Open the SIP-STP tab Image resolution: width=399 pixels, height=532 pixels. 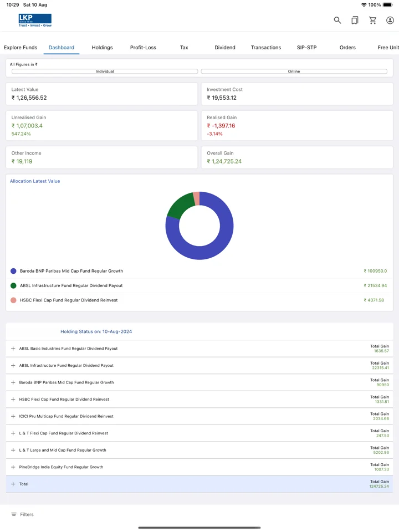pyautogui.click(x=306, y=48)
